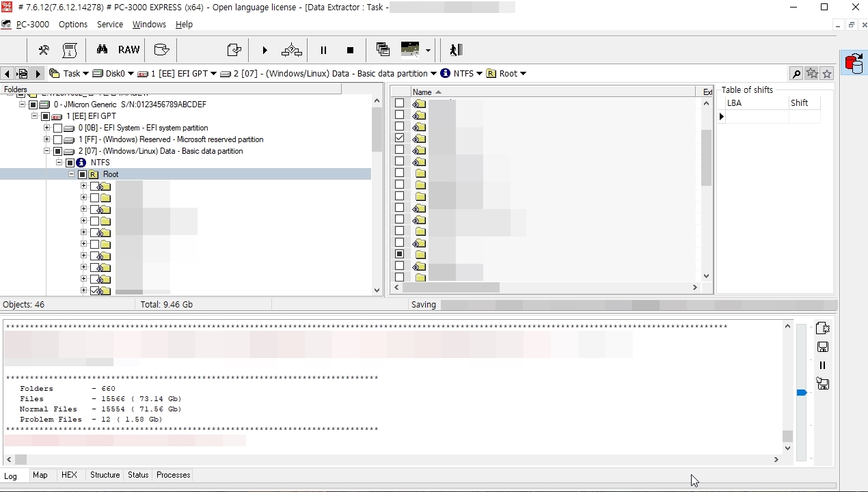Collapse the 2 [07] Basic data partition node
868x492 pixels.
tap(46, 151)
